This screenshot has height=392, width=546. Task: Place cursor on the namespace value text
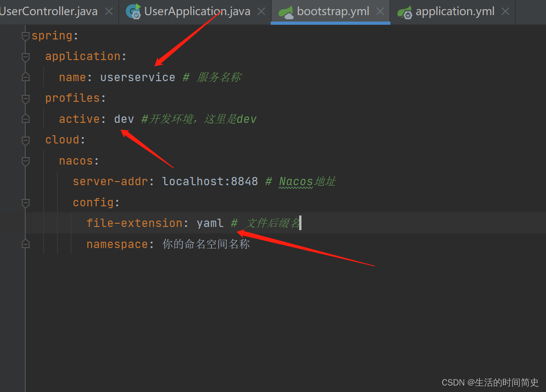(x=206, y=243)
